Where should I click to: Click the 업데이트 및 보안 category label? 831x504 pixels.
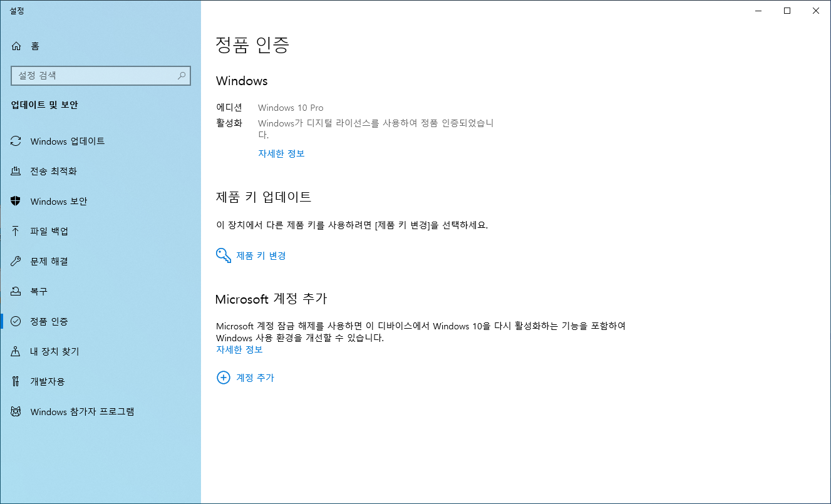point(44,105)
